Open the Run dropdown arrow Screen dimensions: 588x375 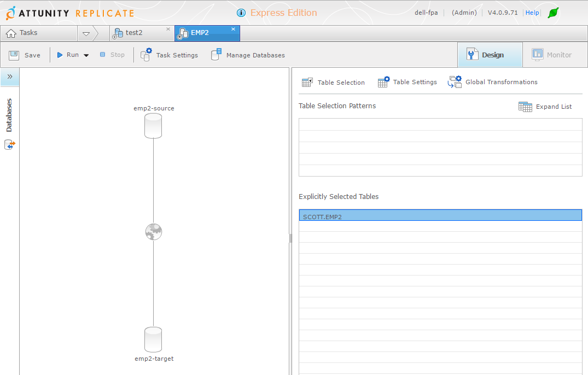(86, 55)
